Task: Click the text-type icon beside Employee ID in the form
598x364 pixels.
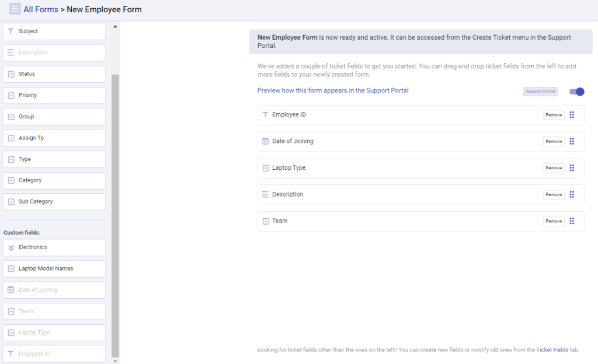Action: 266,115
